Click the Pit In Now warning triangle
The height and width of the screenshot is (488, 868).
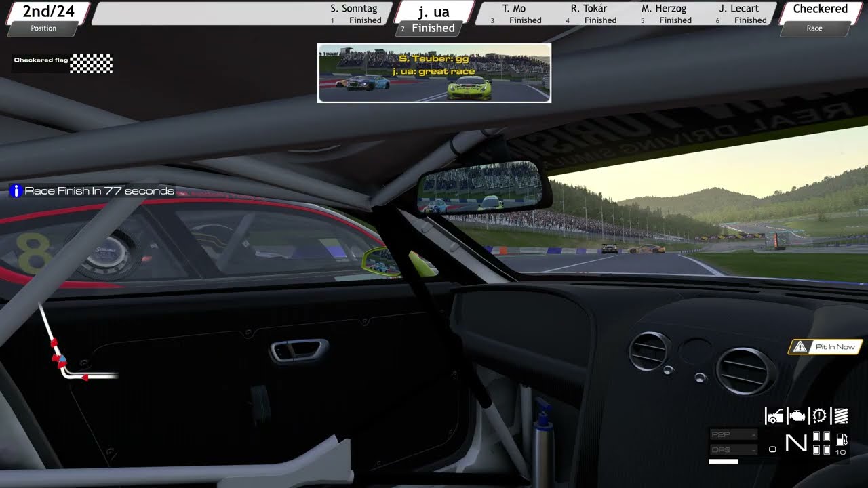[x=800, y=347]
